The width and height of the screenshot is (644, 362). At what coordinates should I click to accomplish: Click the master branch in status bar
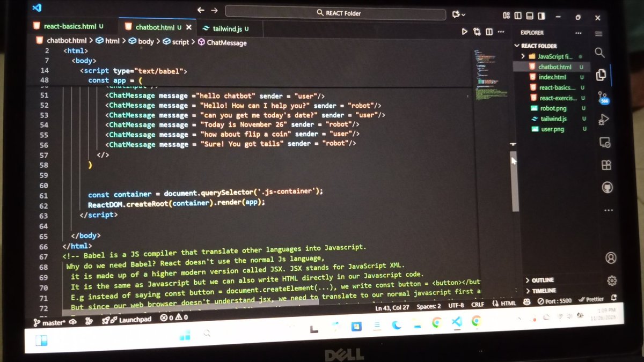click(x=49, y=322)
